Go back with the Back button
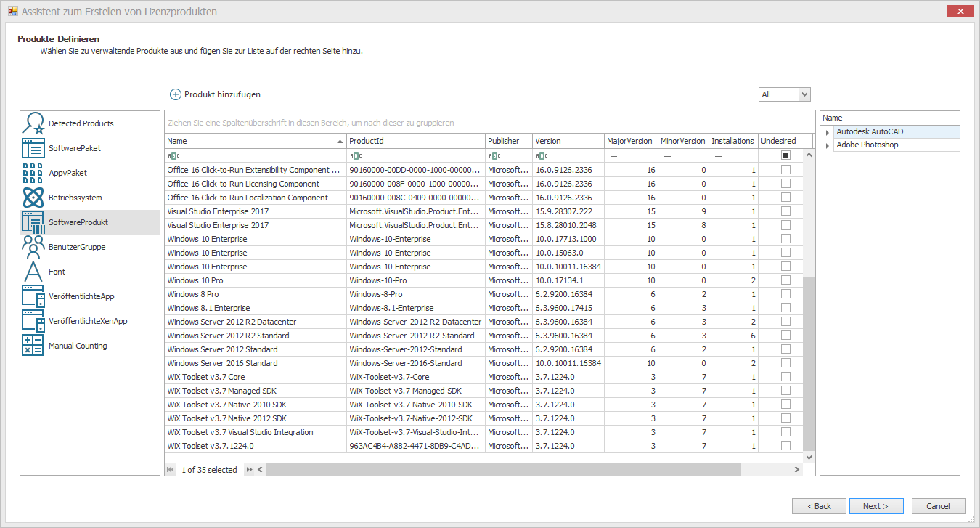Screen dimensions: 980x528 (x=819, y=506)
